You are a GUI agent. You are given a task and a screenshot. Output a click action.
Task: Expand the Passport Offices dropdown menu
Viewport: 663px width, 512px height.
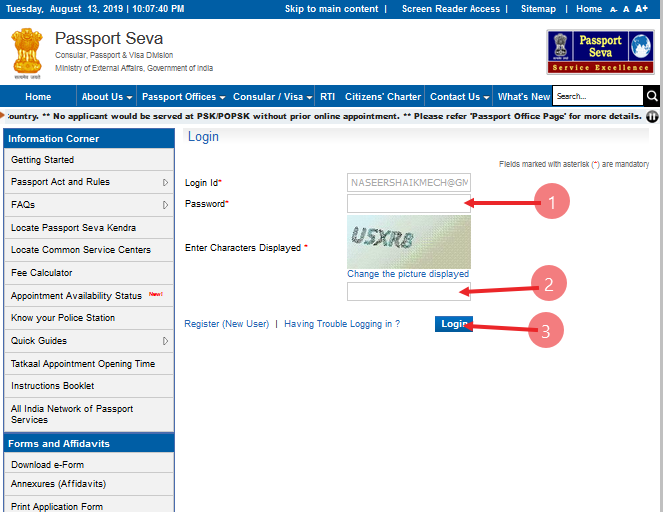pyautogui.click(x=184, y=97)
